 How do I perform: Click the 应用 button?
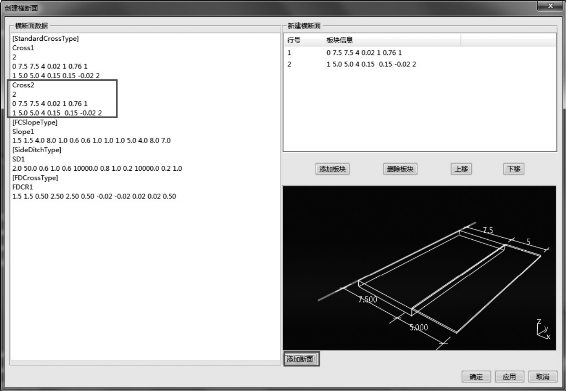(509, 377)
